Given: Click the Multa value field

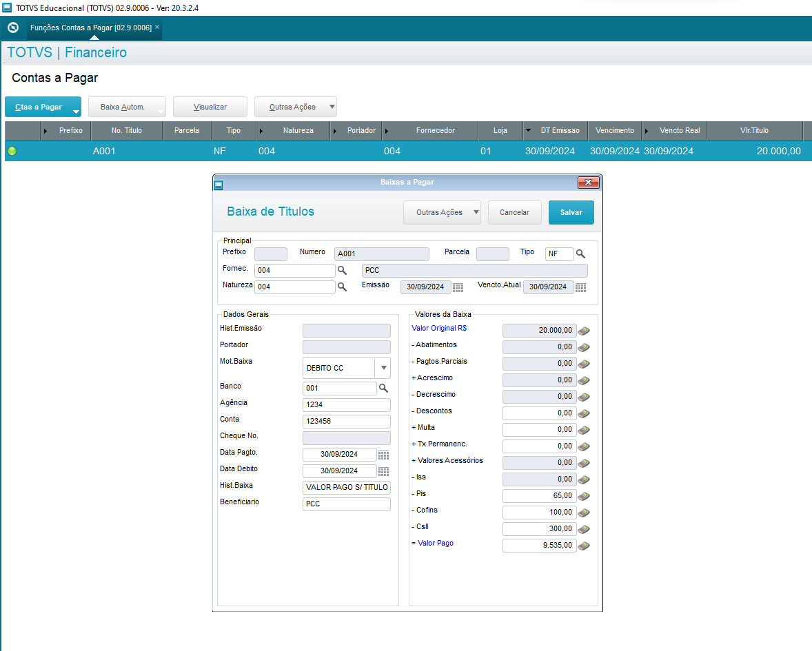Looking at the screenshot, I should [539, 429].
